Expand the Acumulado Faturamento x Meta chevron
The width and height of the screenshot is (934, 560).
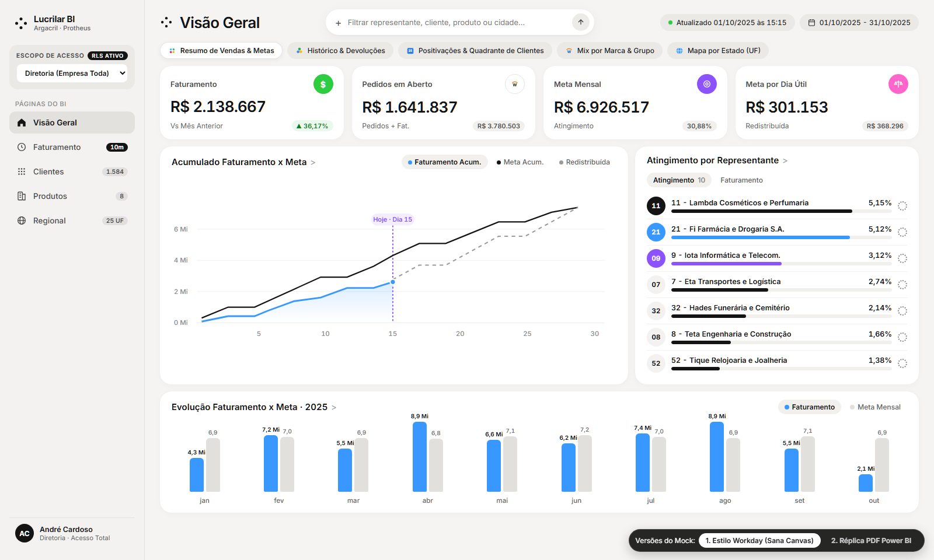[x=313, y=163]
